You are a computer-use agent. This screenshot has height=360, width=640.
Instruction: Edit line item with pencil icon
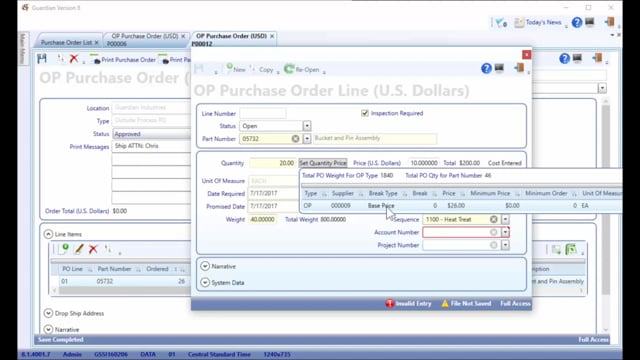(x=79, y=249)
